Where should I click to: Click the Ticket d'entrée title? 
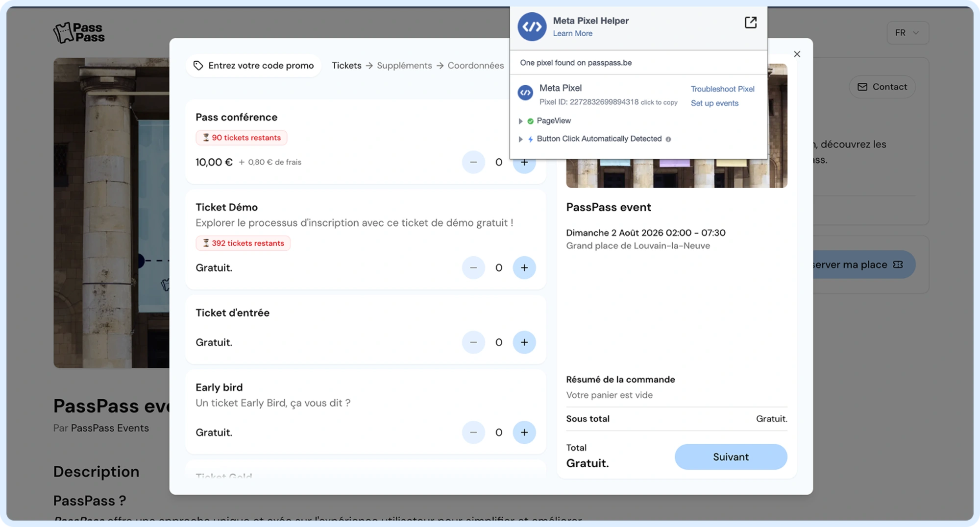(x=232, y=313)
